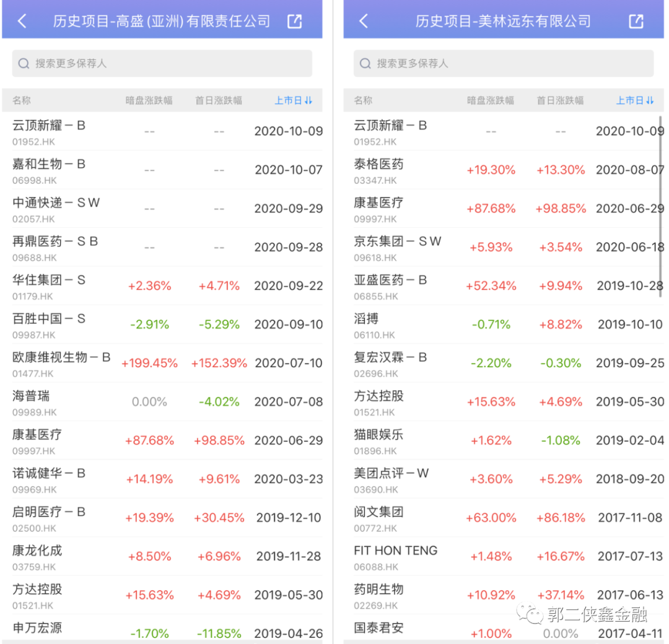The image size is (669, 644).
Task: Focus the left sponsor search field
Action: point(162,64)
